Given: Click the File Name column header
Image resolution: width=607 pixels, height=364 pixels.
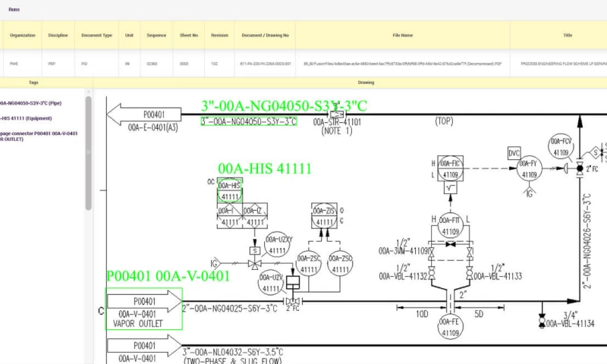Looking at the screenshot, I should pos(402,35).
